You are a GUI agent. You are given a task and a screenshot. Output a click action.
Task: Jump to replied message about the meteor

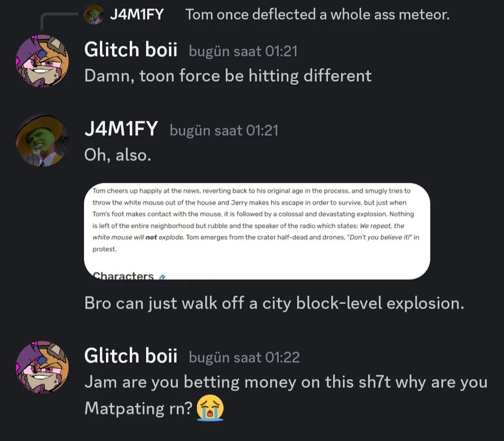point(318,15)
